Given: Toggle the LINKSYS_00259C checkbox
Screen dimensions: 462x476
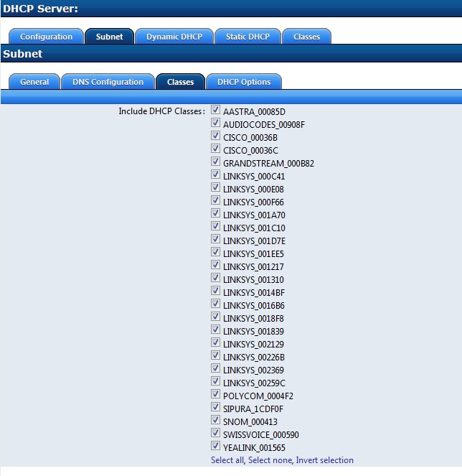Looking at the screenshot, I should tap(215, 381).
